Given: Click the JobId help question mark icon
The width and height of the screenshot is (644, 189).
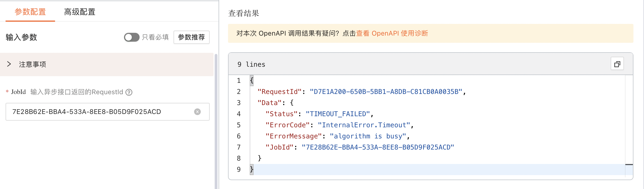Looking at the screenshot, I should [x=129, y=92].
